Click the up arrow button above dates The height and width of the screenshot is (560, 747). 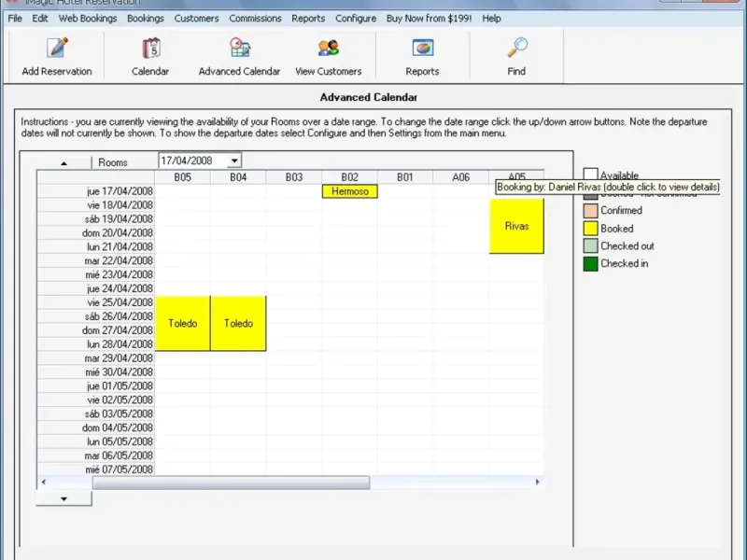pyautogui.click(x=63, y=162)
